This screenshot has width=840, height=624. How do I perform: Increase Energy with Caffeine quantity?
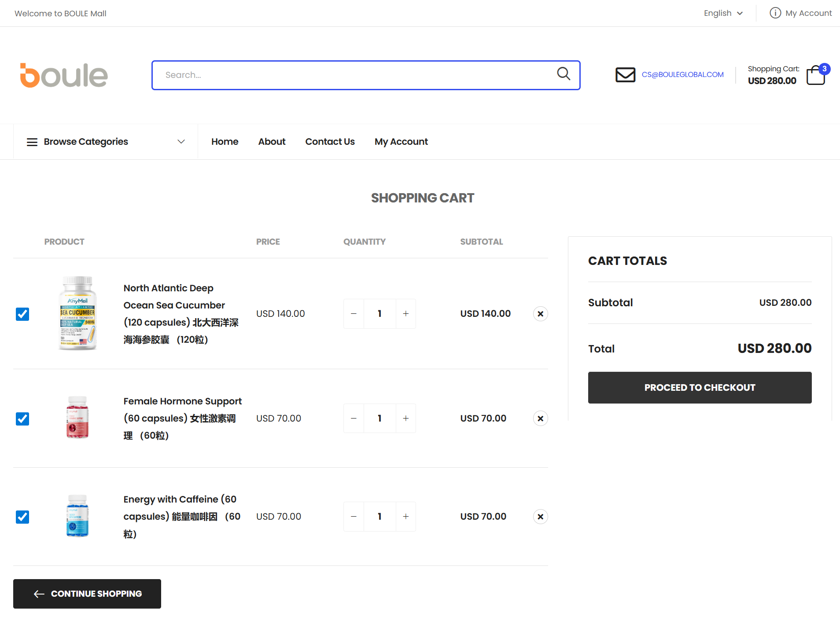(405, 517)
